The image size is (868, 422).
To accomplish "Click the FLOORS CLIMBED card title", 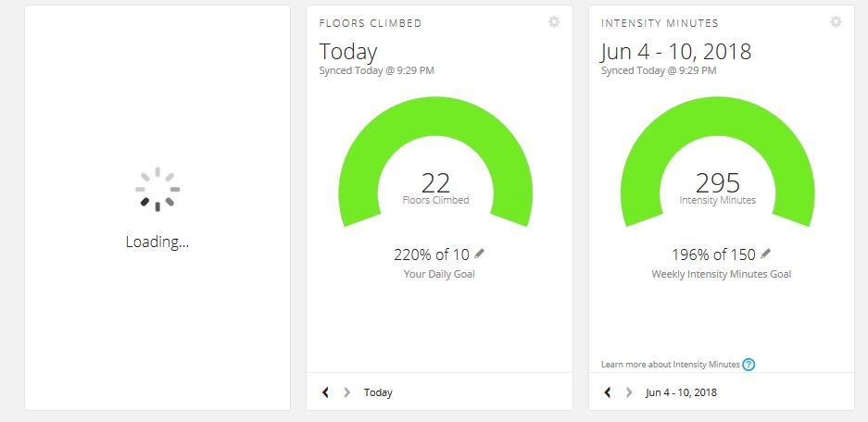I will [x=370, y=23].
